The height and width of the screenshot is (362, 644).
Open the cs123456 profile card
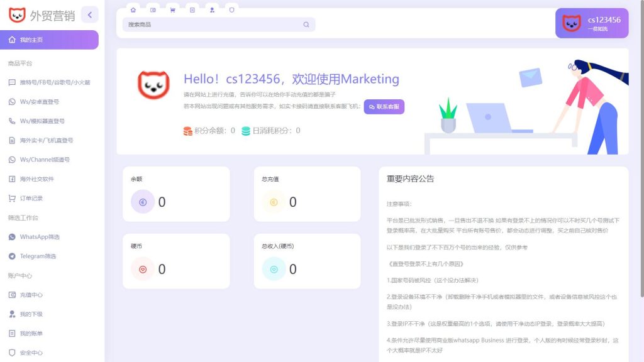pyautogui.click(x=592, y=23)
